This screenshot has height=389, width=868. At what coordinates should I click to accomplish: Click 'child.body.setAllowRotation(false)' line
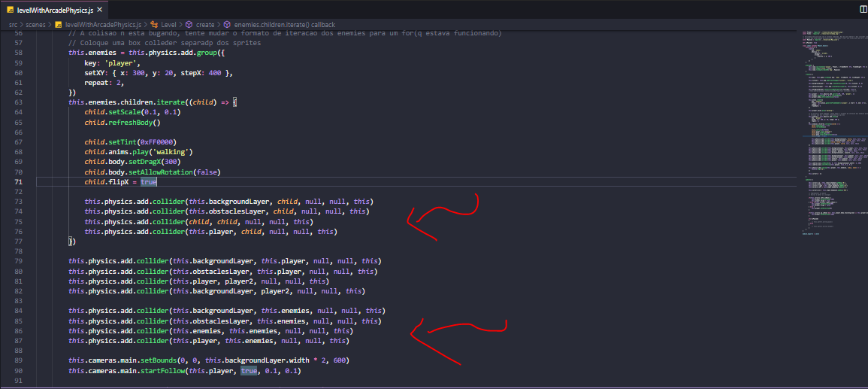(153, 172)
